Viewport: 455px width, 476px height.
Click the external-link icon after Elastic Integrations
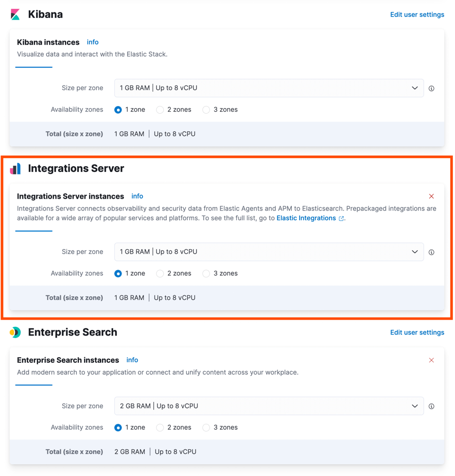(341, 218)
